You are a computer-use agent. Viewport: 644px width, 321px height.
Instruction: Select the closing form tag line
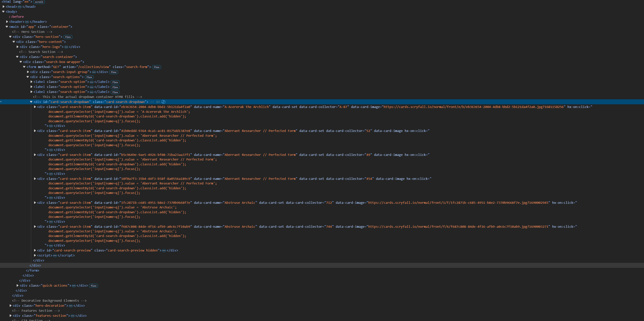(33, 270)
